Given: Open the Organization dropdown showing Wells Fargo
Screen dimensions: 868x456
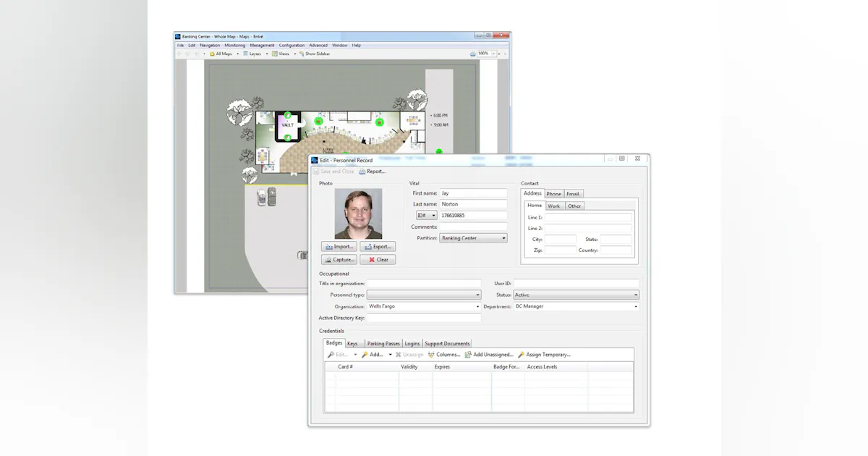Looking at the screenshot, I should pyautogui.click(x=424, y=306).
